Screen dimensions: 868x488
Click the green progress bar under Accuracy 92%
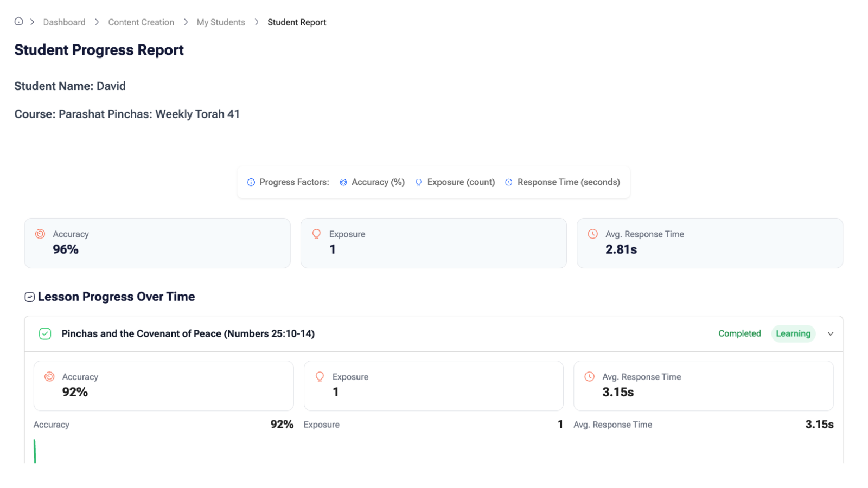pos(35,450)
